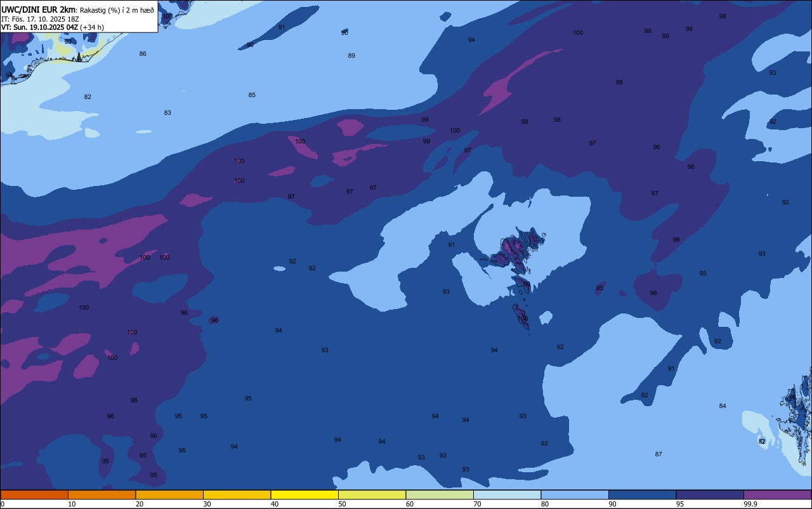
Task: Select the legend tick label '10'
Action: pyautogui.click(x=72, y=504)
